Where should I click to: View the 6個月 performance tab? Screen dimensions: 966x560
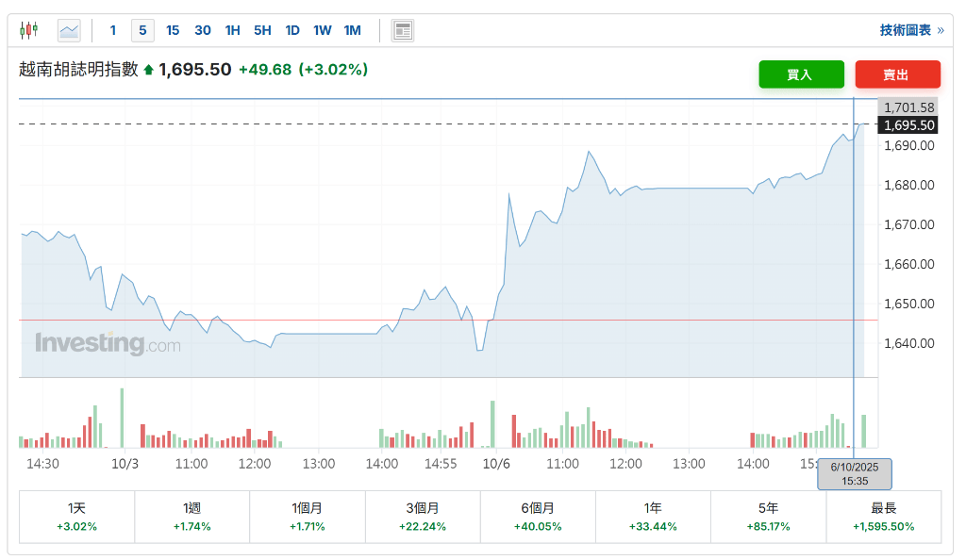[538, 517]
